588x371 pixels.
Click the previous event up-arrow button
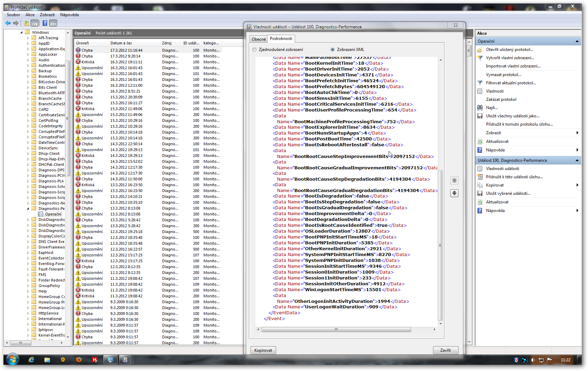[x=454, y=181]
